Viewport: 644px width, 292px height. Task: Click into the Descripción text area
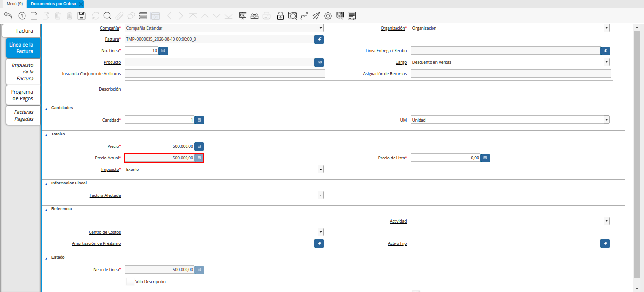click(x=369, y=89)
